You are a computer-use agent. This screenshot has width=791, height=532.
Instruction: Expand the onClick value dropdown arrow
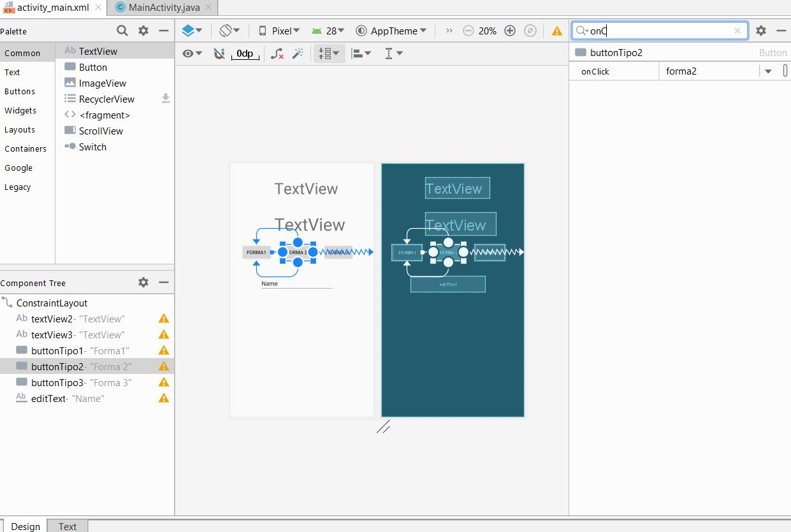click(768, 71)
